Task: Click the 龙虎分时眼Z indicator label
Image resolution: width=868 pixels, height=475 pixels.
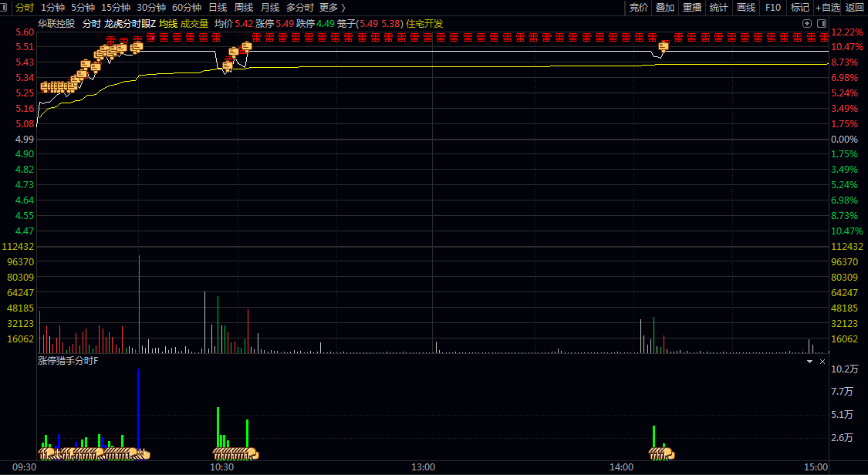Action: (130, 23)
